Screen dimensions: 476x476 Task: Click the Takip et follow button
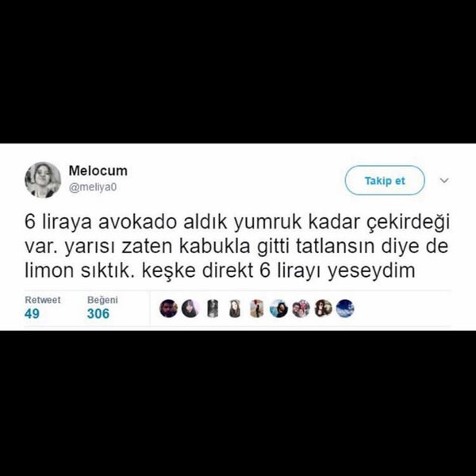click(x=385, y=181)
